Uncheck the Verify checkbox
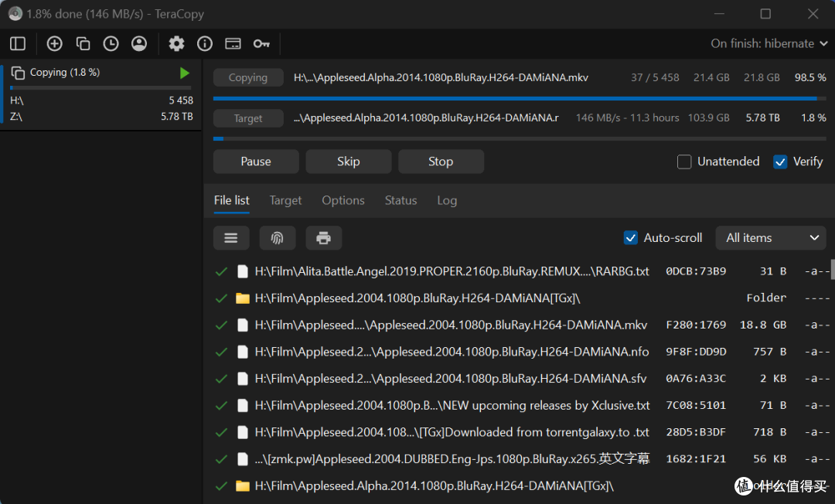This screenshot has width=835, height=504. pos(780,162)
